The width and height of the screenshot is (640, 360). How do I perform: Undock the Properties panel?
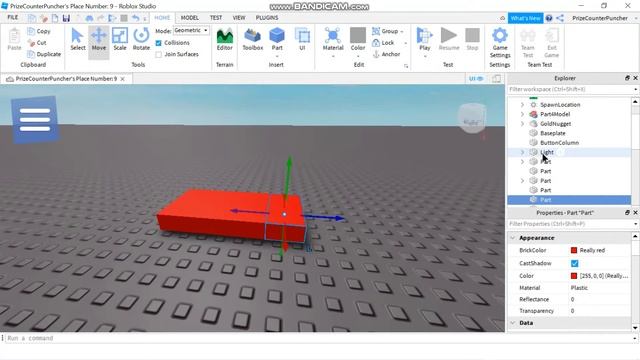(627, 213)
